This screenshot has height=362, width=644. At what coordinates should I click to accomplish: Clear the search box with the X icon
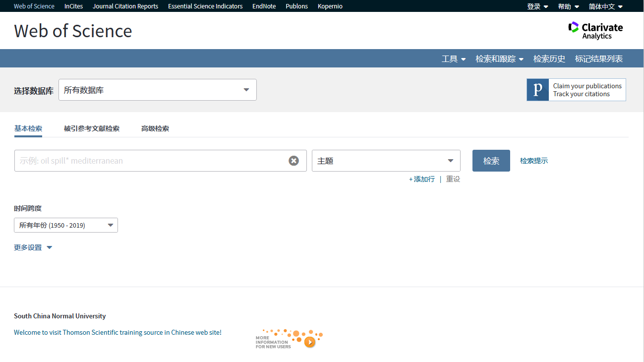pyautogui.click(x=294, y=161)
